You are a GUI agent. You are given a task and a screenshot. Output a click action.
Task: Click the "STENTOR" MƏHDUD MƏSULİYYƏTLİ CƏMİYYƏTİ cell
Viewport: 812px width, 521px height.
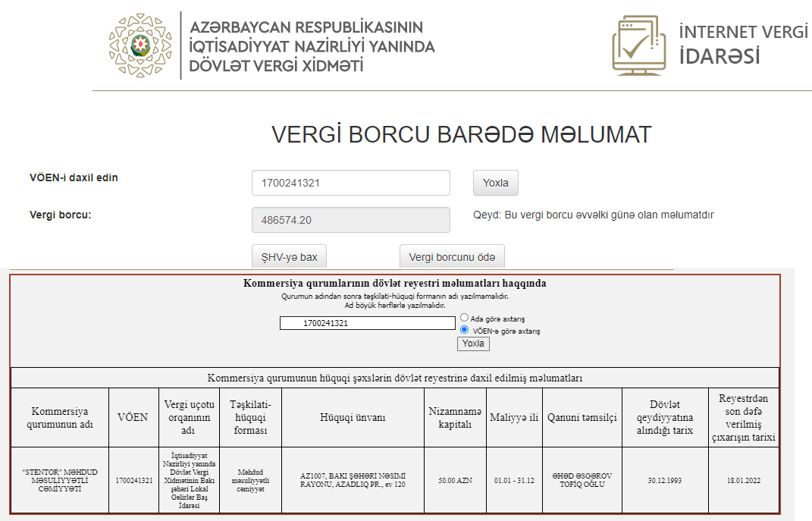tap(60, 480)
